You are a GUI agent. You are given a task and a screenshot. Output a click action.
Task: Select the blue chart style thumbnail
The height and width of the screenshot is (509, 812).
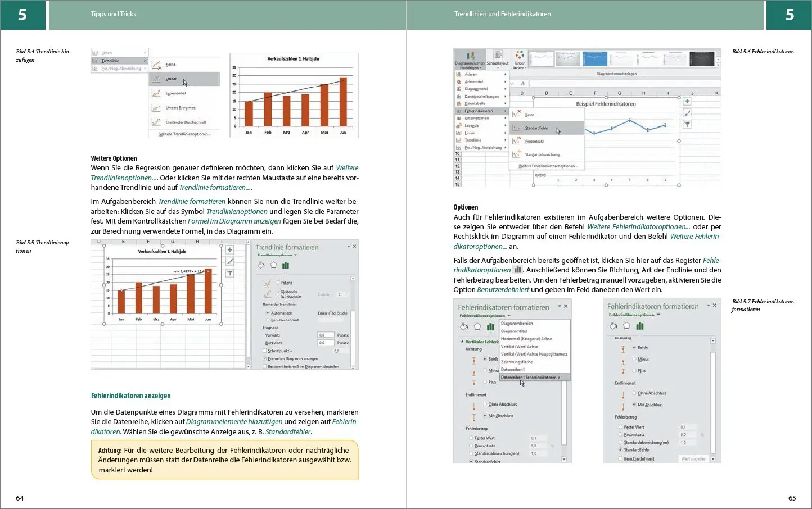(594, 58)
